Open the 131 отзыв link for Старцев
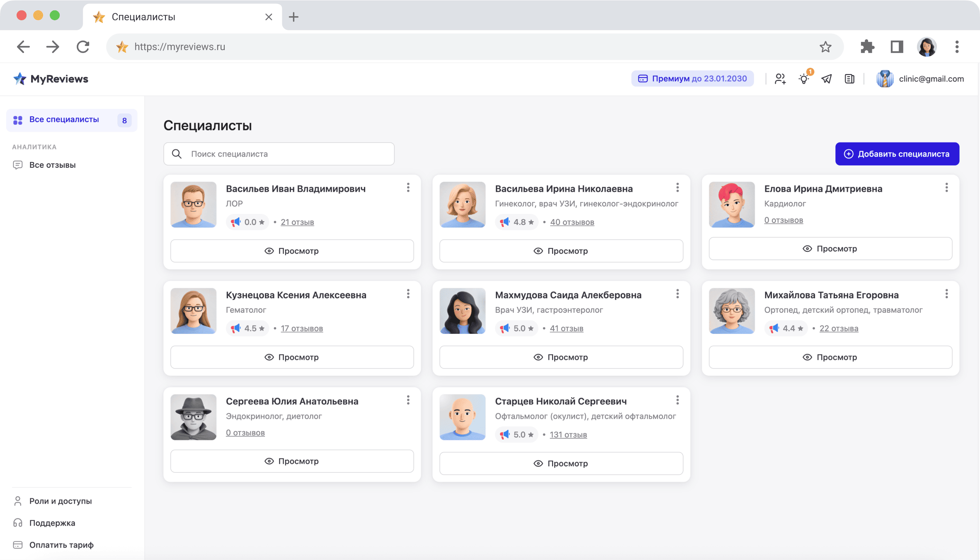Screen dimensions: 980x560 pos(568,434)
